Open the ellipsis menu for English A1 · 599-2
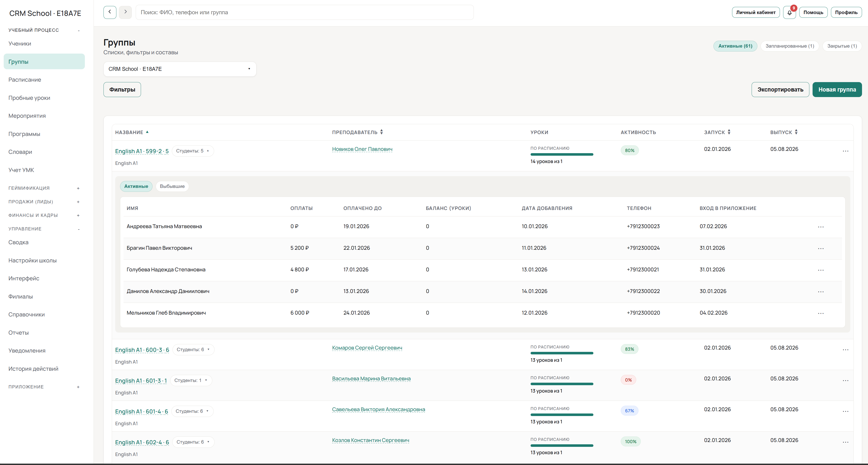Image resolution: width=868 pixels, height=465 pixels. coord(846,151)
